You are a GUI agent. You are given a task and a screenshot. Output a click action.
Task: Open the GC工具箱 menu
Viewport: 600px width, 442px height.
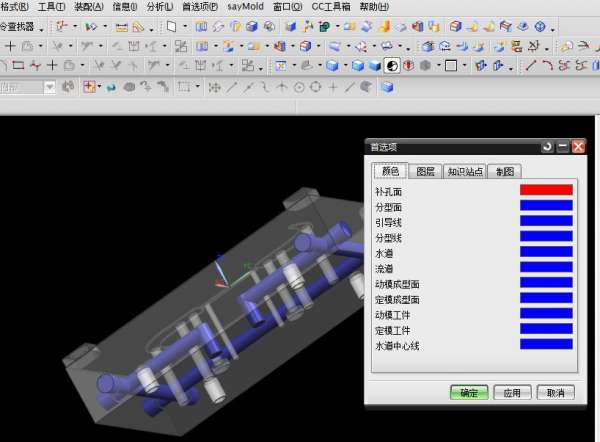click(x=332, y=6)
